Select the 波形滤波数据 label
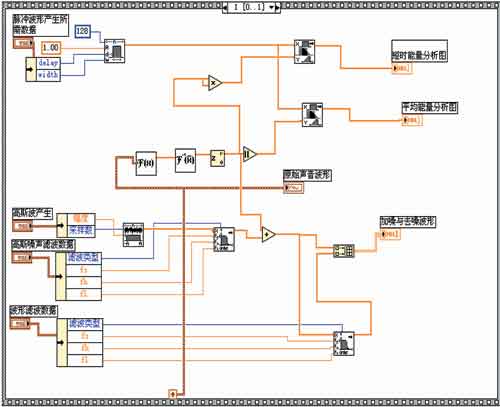The width and height of the screenshot is (500, 407). coord(34,311)
